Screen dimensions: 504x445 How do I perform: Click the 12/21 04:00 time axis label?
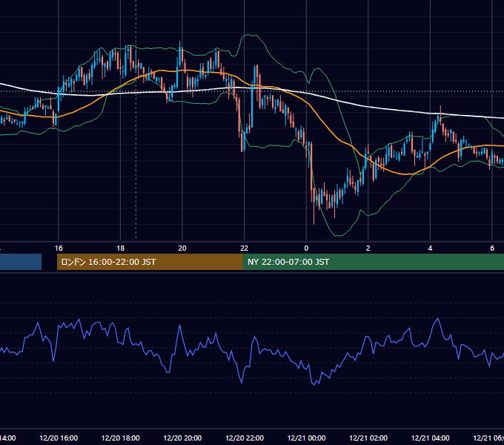(431, 438)
